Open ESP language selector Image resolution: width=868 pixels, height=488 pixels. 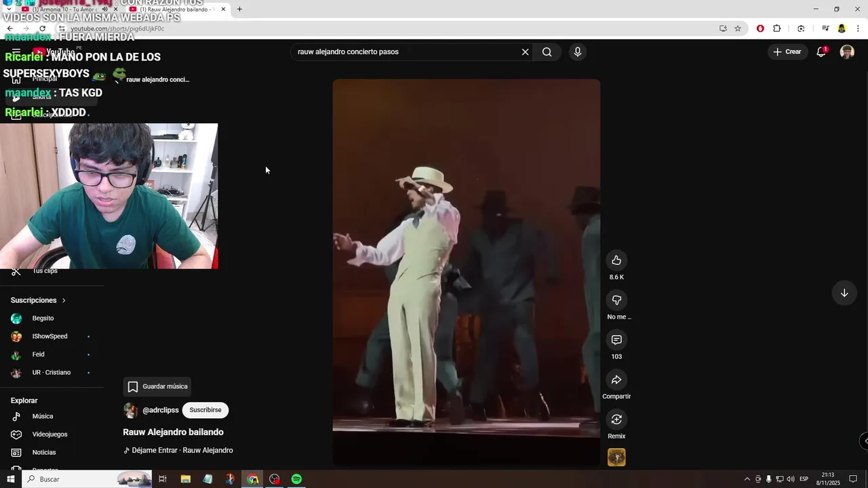[x=804, y=479]
